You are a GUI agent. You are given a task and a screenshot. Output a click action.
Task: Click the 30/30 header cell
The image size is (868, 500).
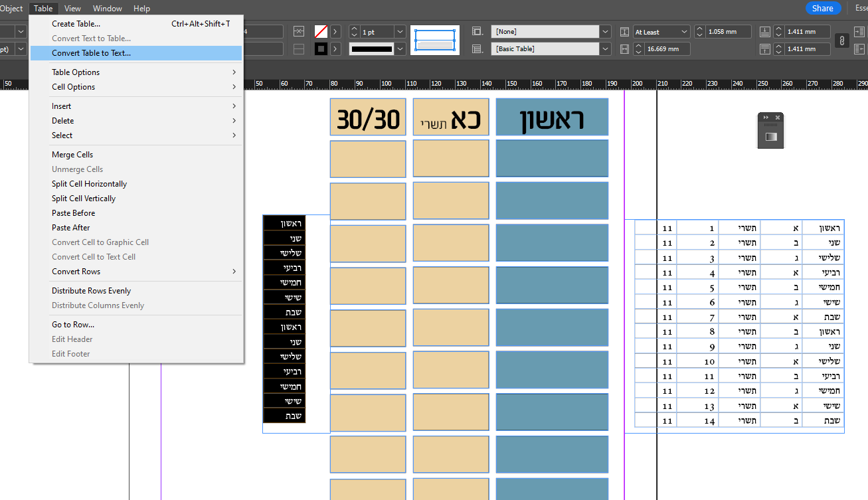click(368, 118)
